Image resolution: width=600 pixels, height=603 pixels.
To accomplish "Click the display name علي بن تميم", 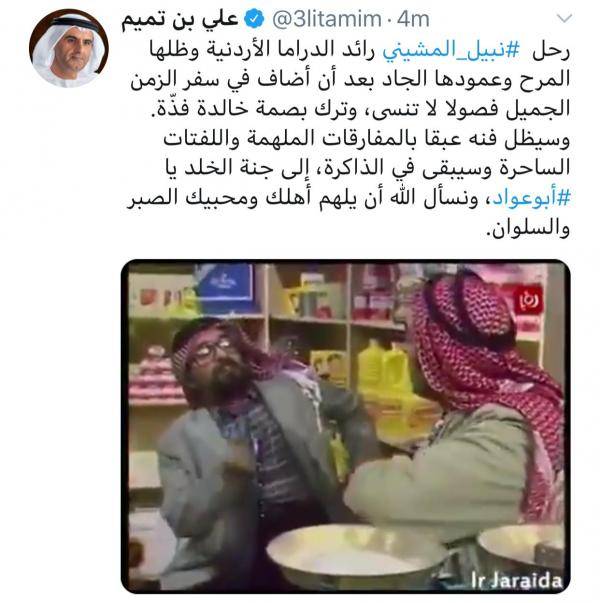I will pos(180,20).
